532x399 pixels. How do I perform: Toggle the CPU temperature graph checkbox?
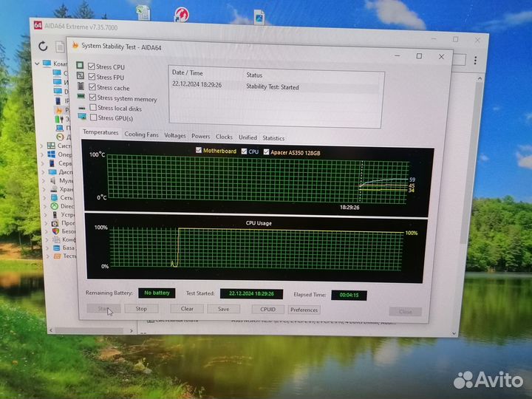click(x=244, y=151)
